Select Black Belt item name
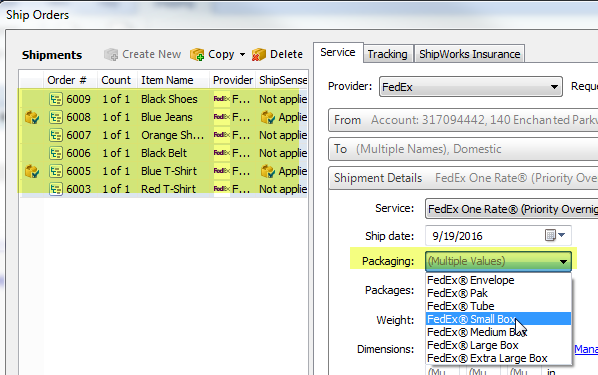The image size is (598, 375). click(164, 153)
